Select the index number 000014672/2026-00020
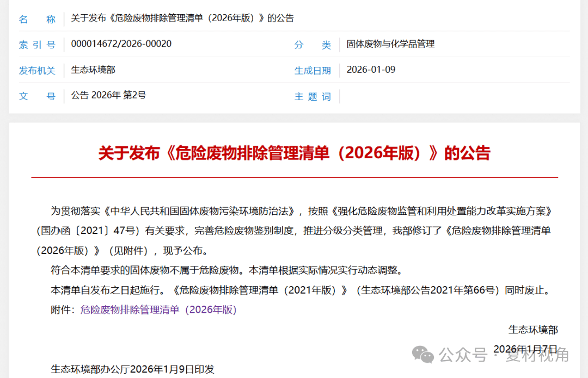The image size is (588, 378). [x=121, y=44]
